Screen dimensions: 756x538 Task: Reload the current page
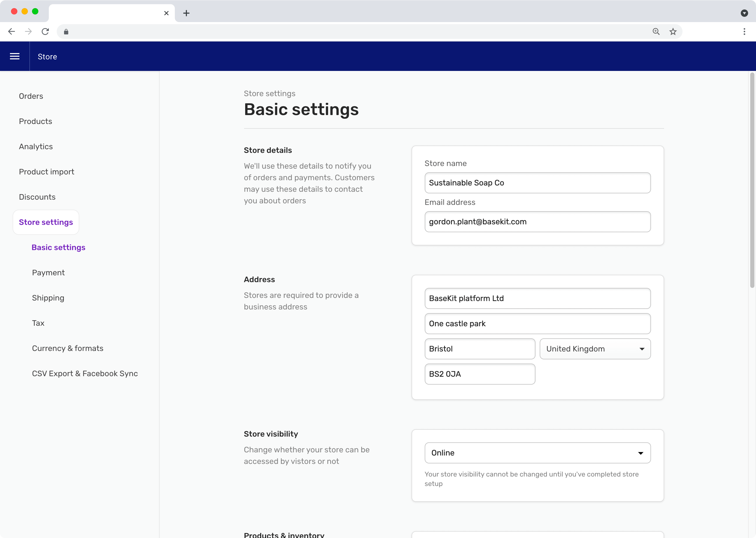(x=45, y=32)
